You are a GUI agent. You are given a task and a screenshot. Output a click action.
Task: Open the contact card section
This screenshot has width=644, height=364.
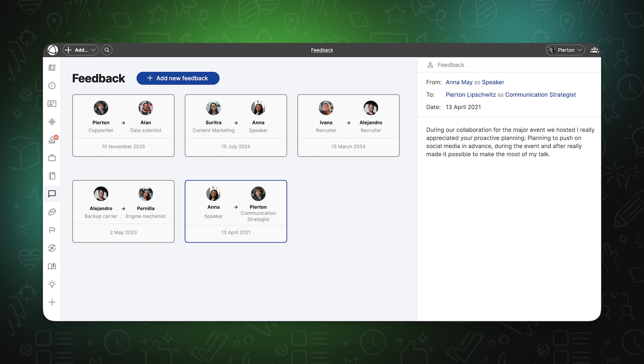[x=52, y=103]
